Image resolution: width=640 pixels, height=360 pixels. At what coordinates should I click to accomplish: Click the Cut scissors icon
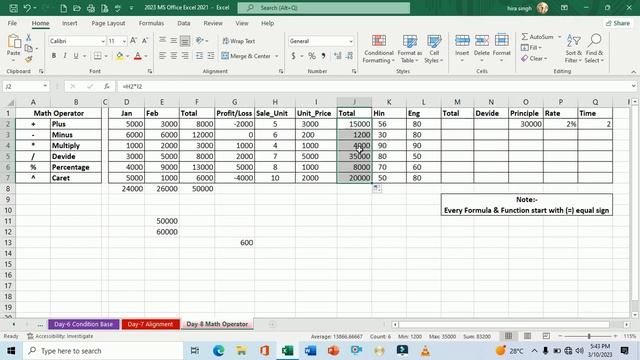pos(29,38)
